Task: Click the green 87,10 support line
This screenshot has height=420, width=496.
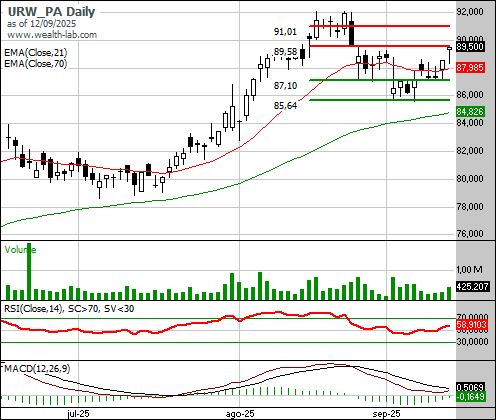Action: click(x=380, y=80)
